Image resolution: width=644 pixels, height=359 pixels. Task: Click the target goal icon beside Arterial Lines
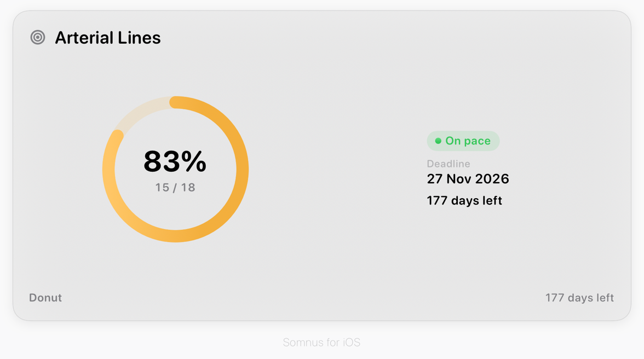38,37
